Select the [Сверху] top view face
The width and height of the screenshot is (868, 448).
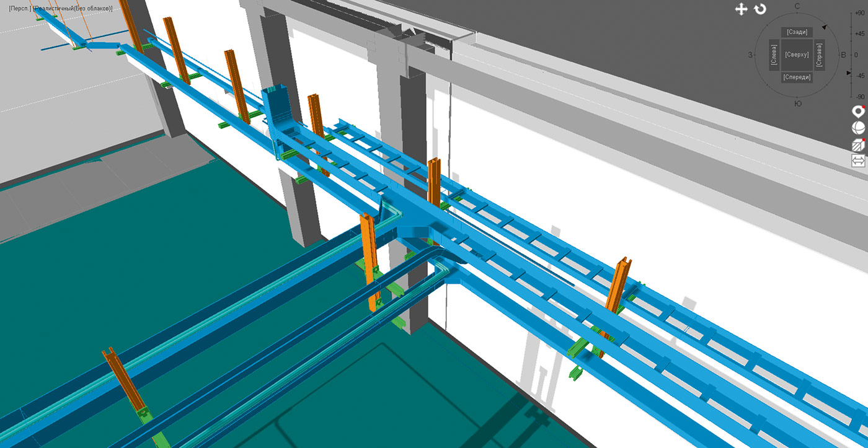(797, 55)
